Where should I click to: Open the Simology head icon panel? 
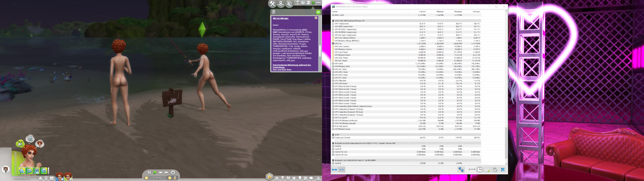(300, 178)
